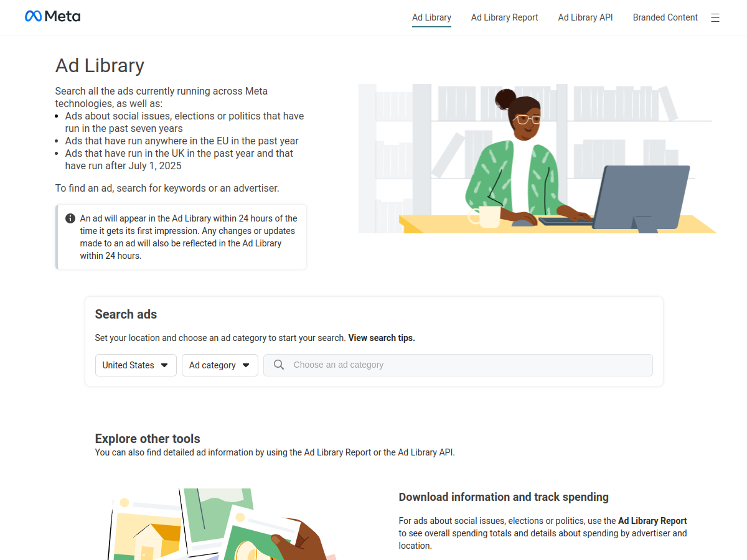Click the magnifying glass search icon
Viewport: 747px width, 560px height.
279,365
